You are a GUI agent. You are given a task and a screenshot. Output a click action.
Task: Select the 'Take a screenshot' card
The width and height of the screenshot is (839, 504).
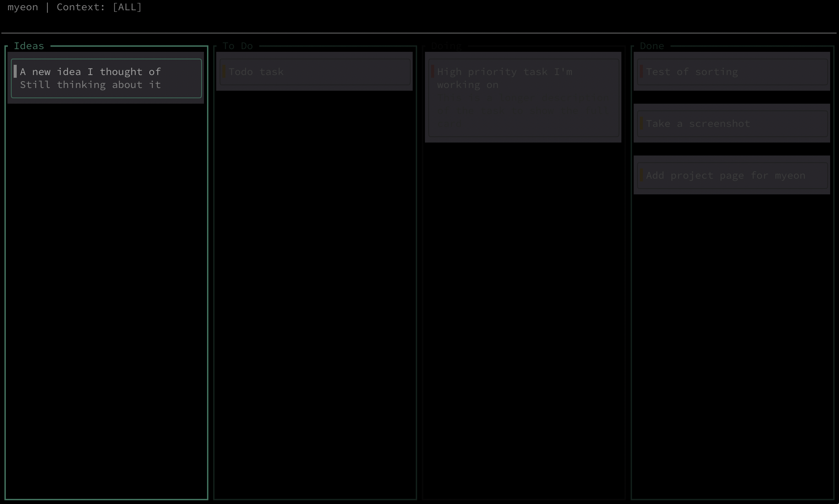coord(698,124)
